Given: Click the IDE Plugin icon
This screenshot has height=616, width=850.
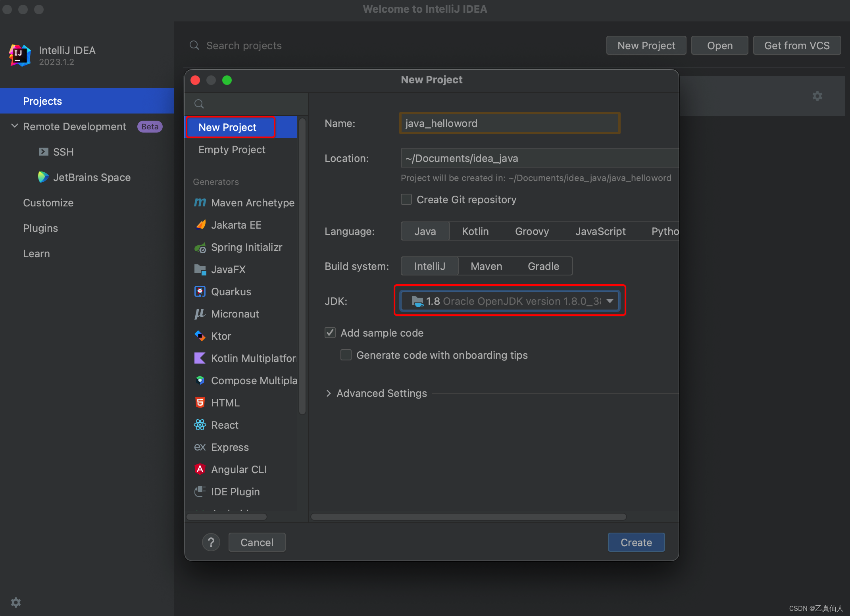Looking at the screenshot, I should click(x=200, y=492).
